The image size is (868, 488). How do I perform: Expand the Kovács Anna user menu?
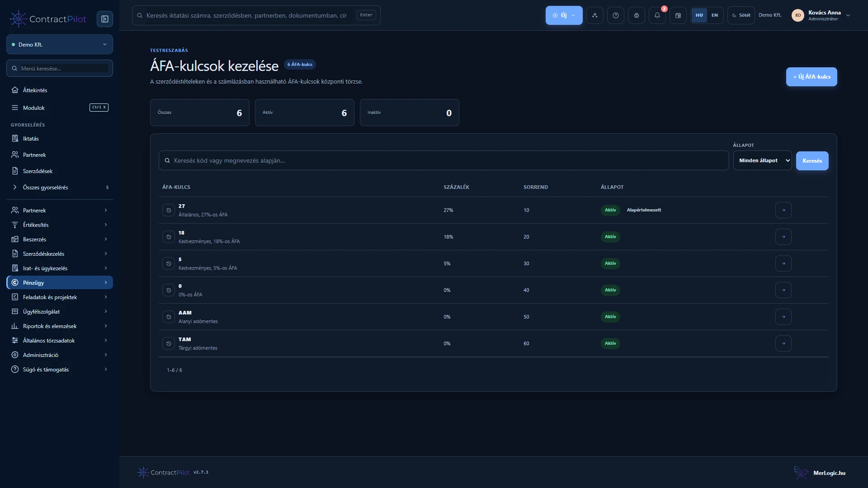pyautogui.click(x=821, y=15)
